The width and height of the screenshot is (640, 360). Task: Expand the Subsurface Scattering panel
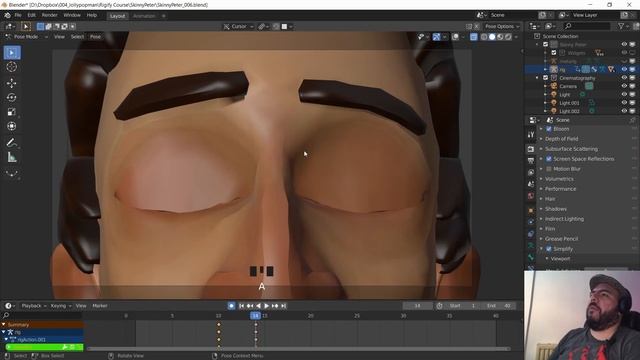tap(571, 149)
